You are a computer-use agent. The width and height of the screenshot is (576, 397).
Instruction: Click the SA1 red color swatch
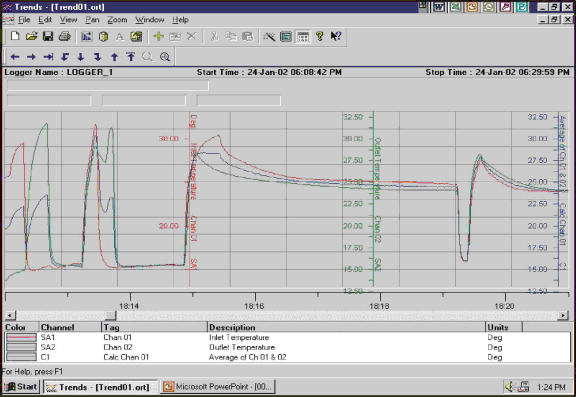point(21,337)
